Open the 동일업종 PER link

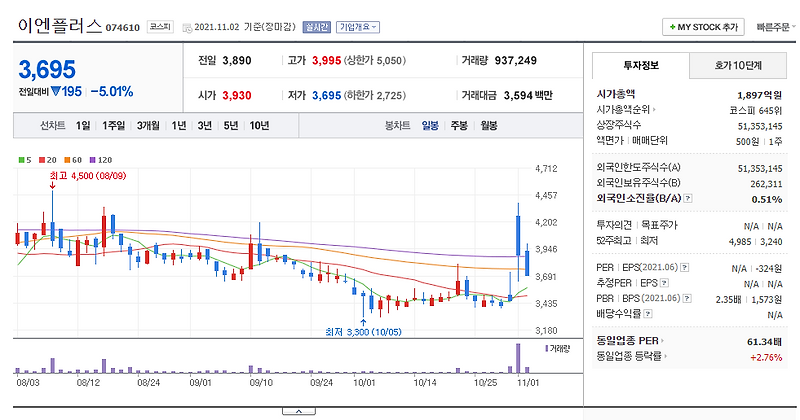point(630,340)
